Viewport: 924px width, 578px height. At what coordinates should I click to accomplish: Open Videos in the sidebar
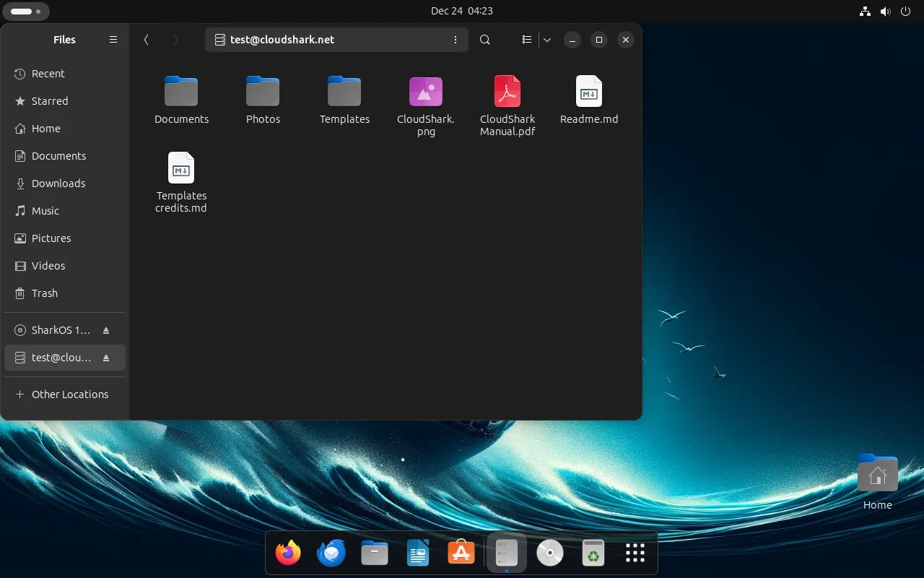tap(65, 266)
